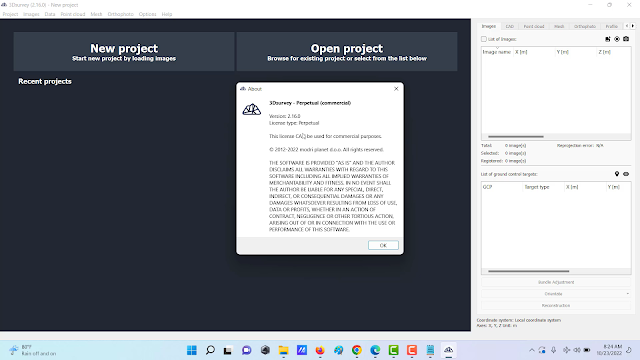Click the Y [m] column header in image list
The image size is (640, 360).
point(576,52)
